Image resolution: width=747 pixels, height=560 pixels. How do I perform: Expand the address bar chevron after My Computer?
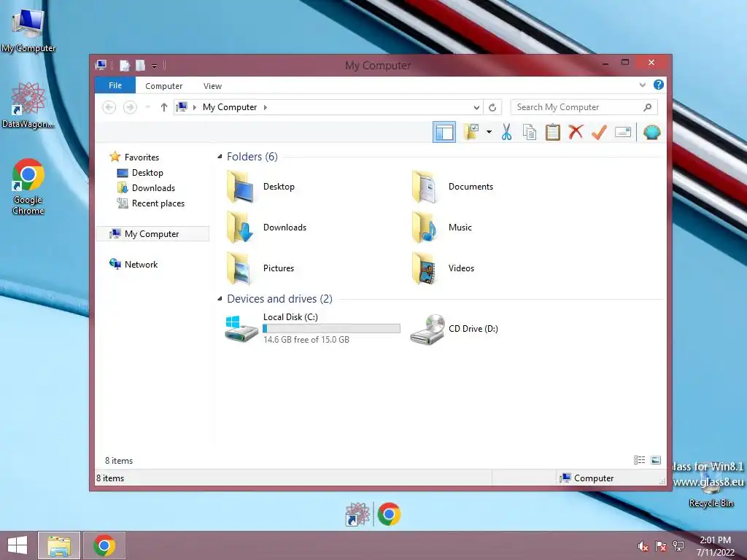click(x=266, y=107)
